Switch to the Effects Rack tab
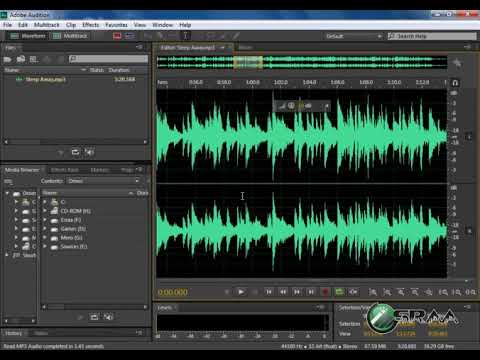The height and width of the screenshot is (360, 480). (64, 170)
